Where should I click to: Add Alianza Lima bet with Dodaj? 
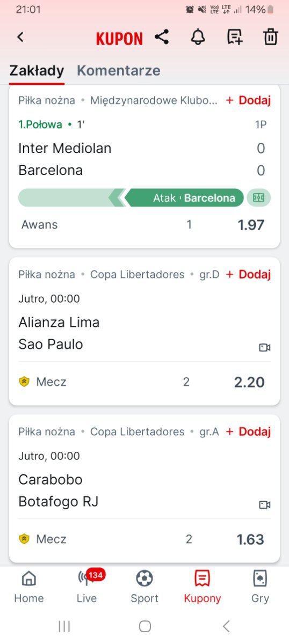pyautogui.click(x=248, y=274)
